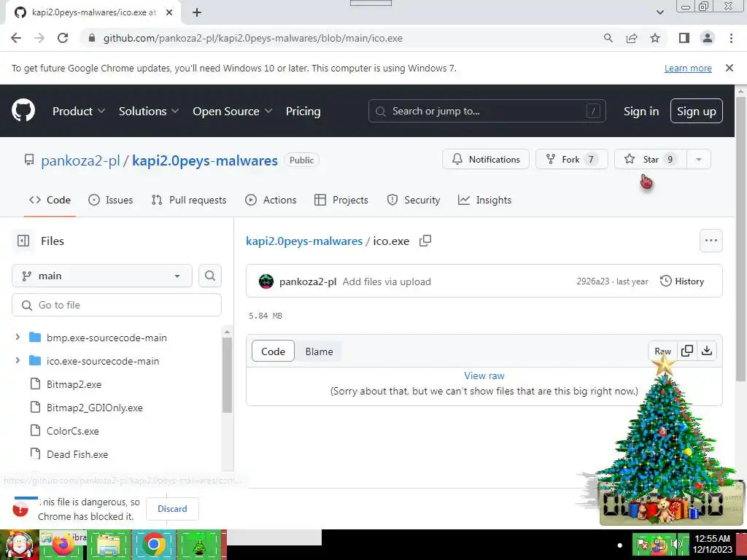Click the file tree scrollbar
The width and height of the screenshot is (747, 560).
point(228,376)
